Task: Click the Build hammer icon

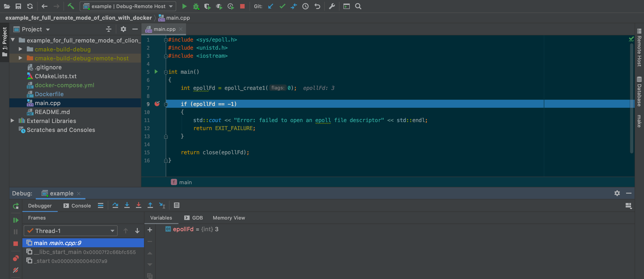Action: tap(71, 6)
